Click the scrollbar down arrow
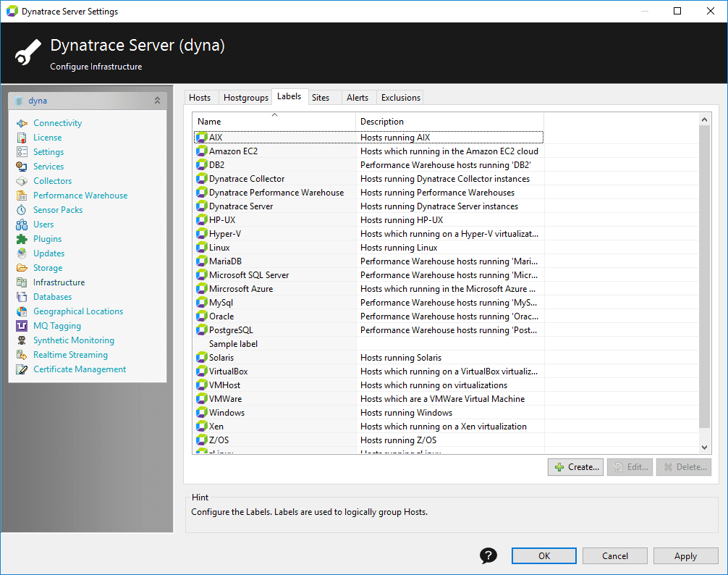The width and height of the screenshot is (728, 575). 704,448
